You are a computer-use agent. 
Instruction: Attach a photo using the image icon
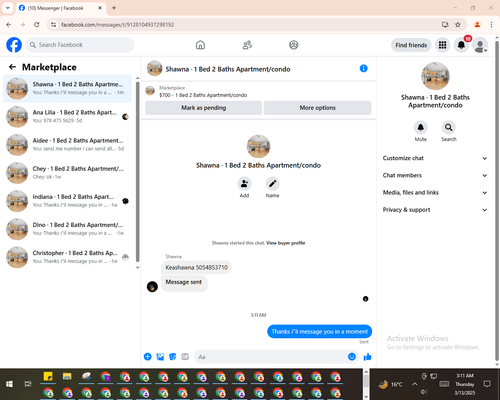[x=160, y=357]
